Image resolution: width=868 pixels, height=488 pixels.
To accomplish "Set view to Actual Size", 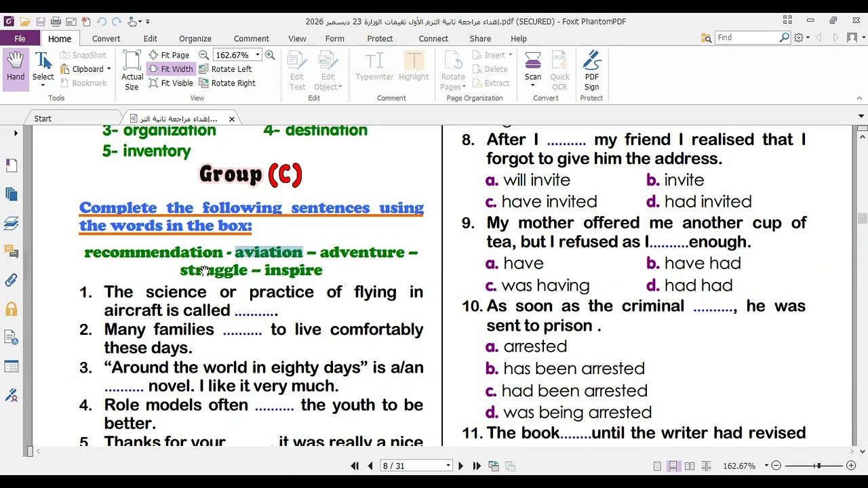I will pyautogui.click(x=132, y=70).
